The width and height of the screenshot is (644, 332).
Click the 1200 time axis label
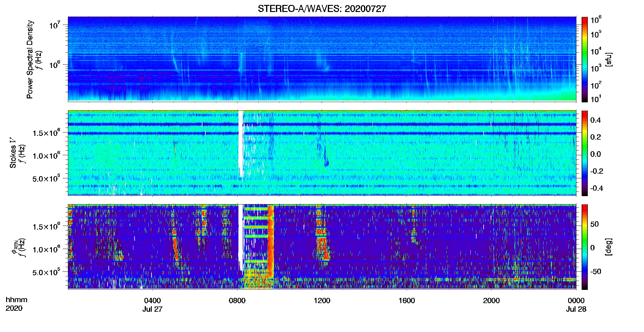pyautogui.click(x=322, y=300)
